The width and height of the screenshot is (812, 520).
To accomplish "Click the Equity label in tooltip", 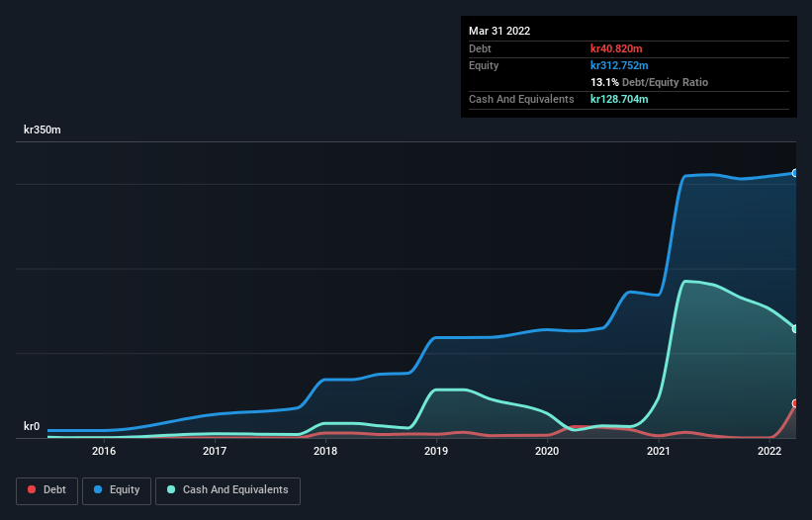I will coord(484,65).
